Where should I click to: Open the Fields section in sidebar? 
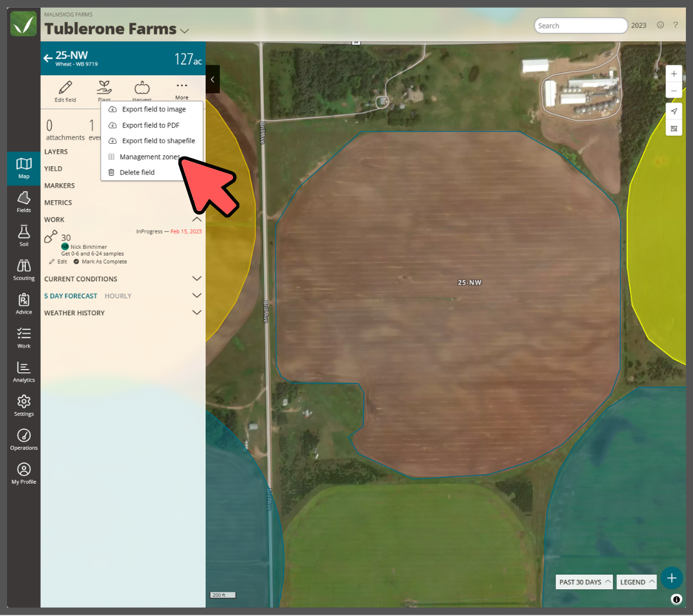[x=24, y=202]
